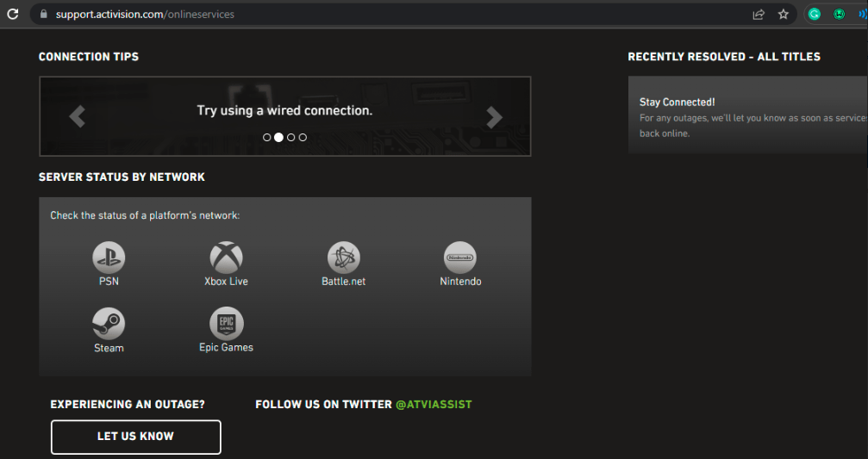Reload the page with the refresh icon

click(13, 15)
